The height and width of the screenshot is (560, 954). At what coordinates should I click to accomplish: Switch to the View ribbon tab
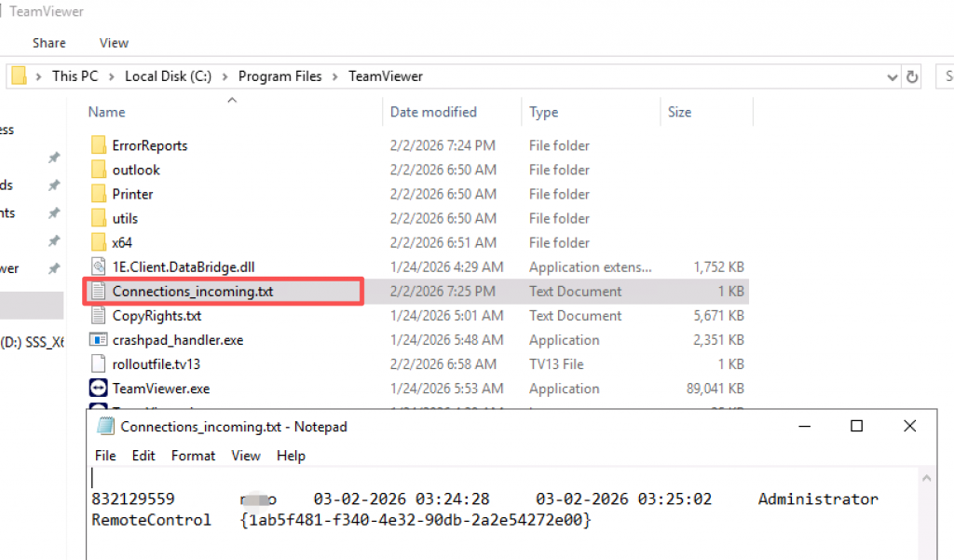(114, 43)
